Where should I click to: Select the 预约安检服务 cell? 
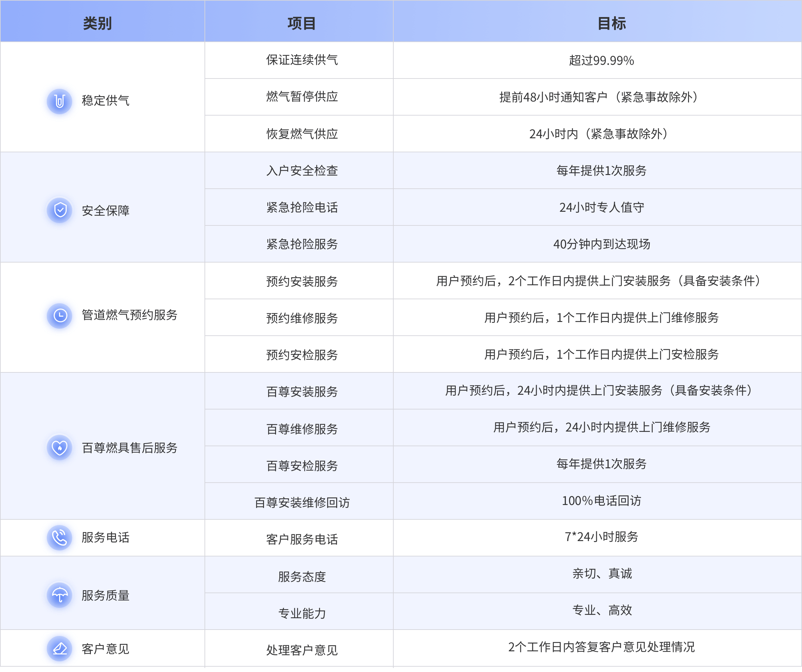[x=299, y=354]
